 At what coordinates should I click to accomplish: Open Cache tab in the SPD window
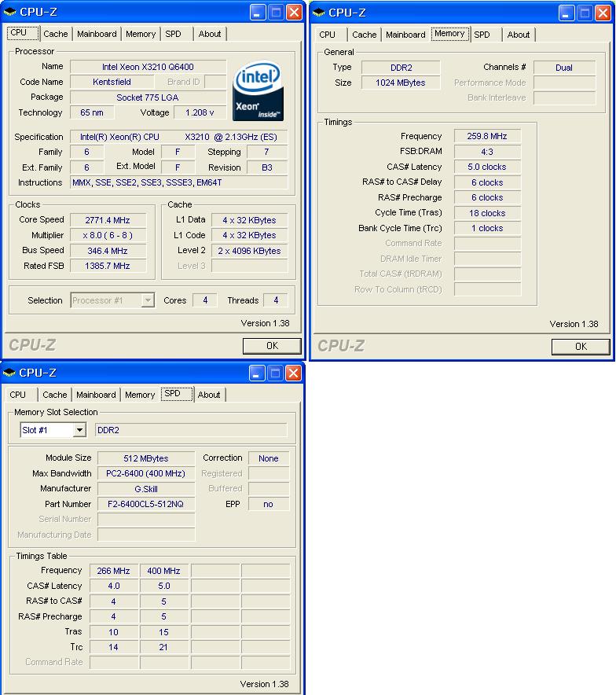(55, 395)
